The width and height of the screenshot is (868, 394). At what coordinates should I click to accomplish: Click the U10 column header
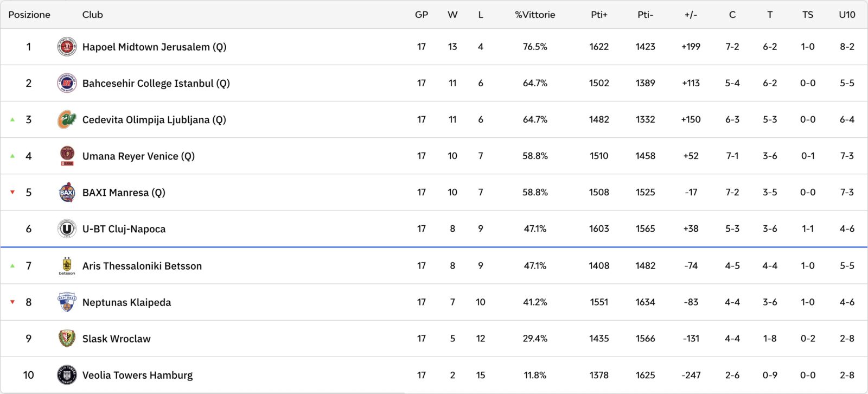(847, 15)
